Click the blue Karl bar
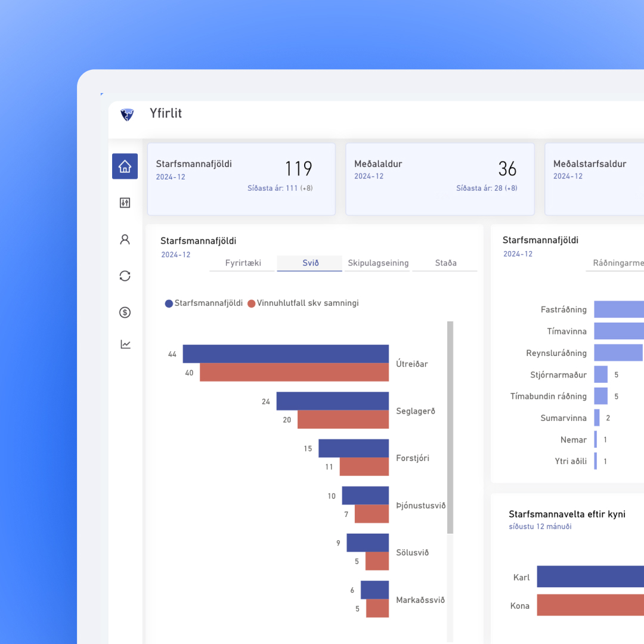The width and height of the screenshot is (644, 644). coord(590,577)
